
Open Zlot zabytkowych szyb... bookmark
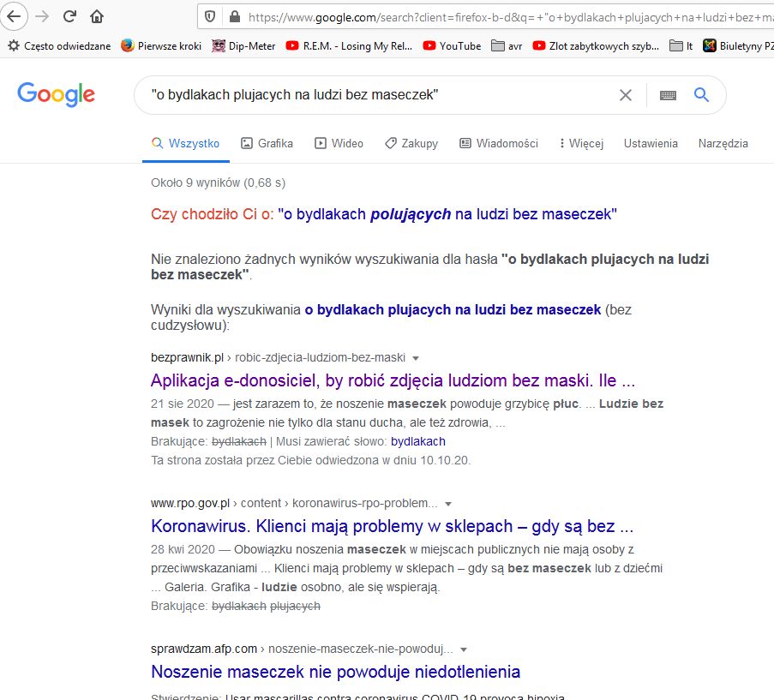(x=596, y=46)
